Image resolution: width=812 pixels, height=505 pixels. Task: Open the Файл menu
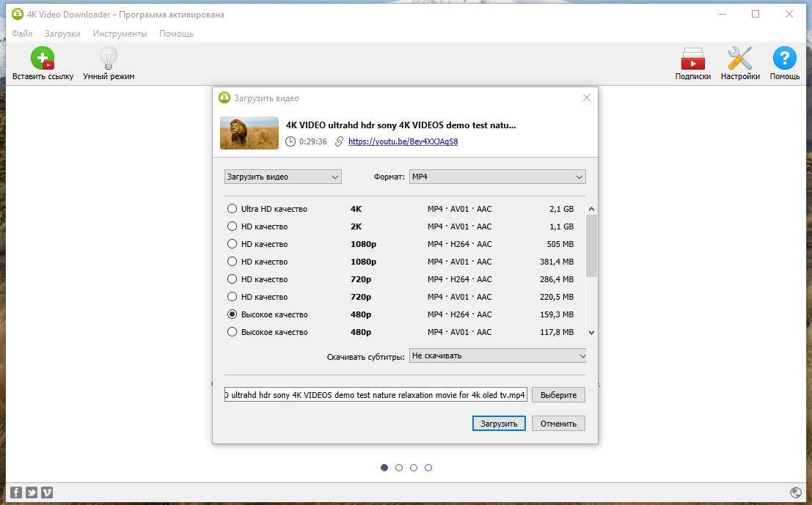[x=22, y=34]
